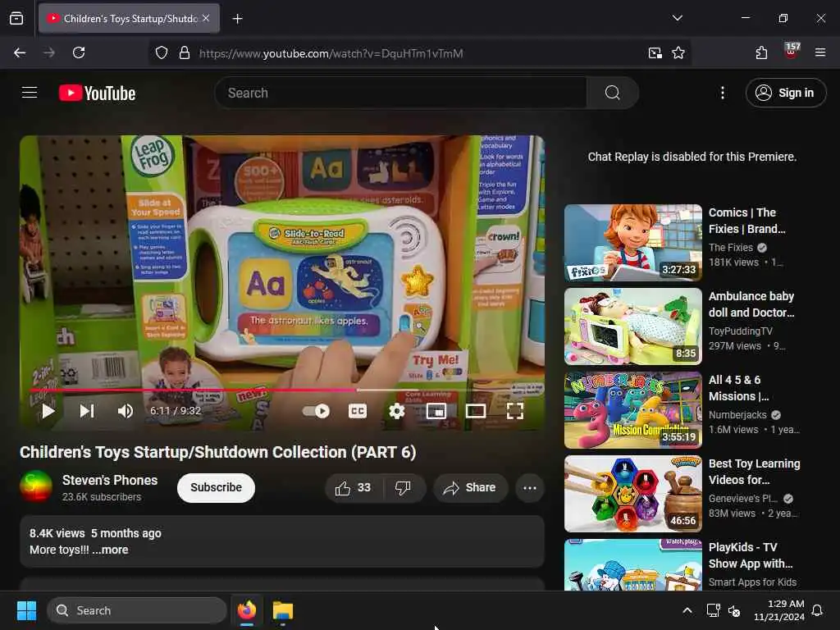840x630 pixels.
Task: View site security padlock info
Action: [x=185, y=52]
